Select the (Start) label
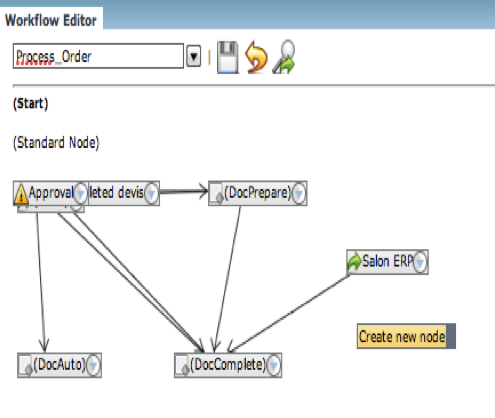The height and width of the screenshot is (418, 495). point(31,104)
